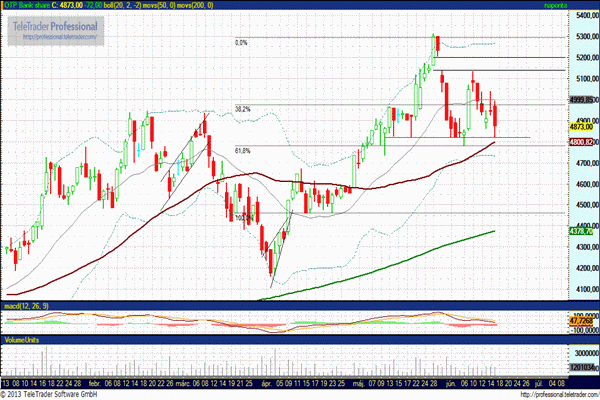Click the MACD value tag 47,7258
This screenshot has width=600, height=400.
click(x=583, y=320)
